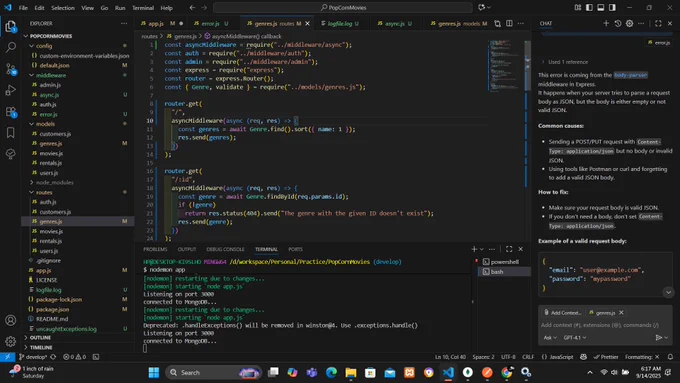This screenshot has width=680, height=383.
Task: Collapse the config folder
Action: pos(44,46)
